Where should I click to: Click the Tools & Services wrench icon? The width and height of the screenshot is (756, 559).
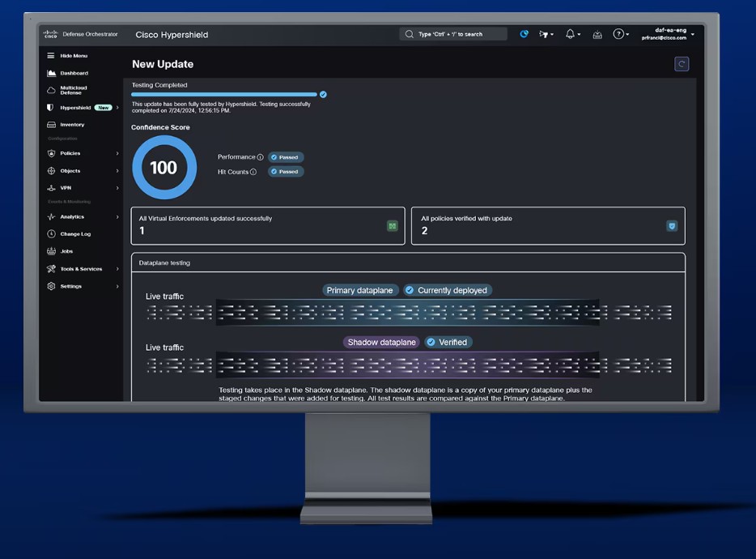51,269
